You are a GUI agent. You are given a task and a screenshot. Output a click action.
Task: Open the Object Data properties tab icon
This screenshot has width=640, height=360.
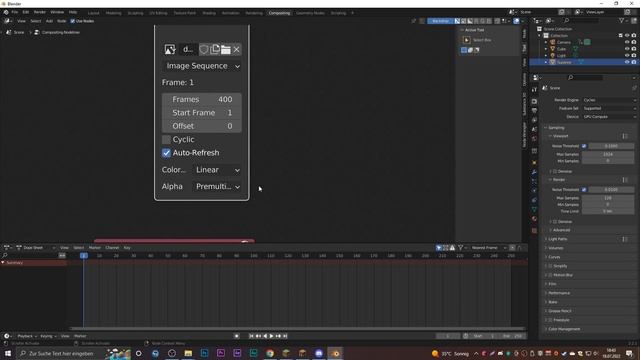534,209
